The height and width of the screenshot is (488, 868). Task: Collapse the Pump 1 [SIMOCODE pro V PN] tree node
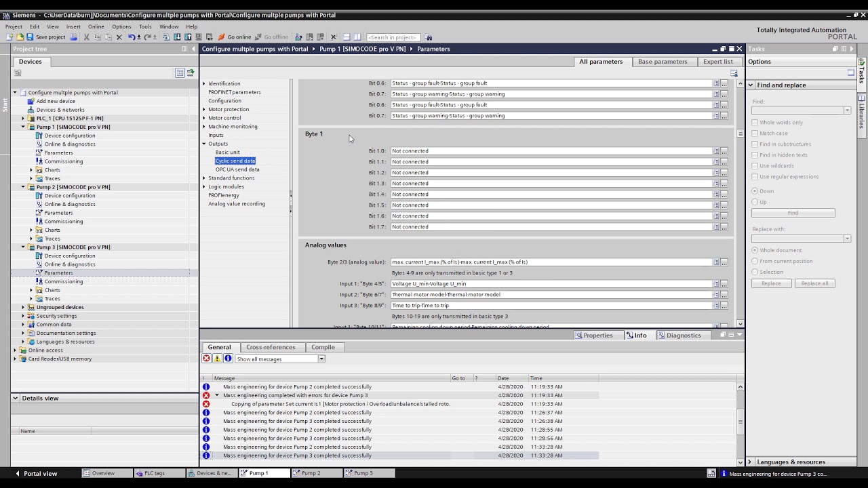[23, 127]
